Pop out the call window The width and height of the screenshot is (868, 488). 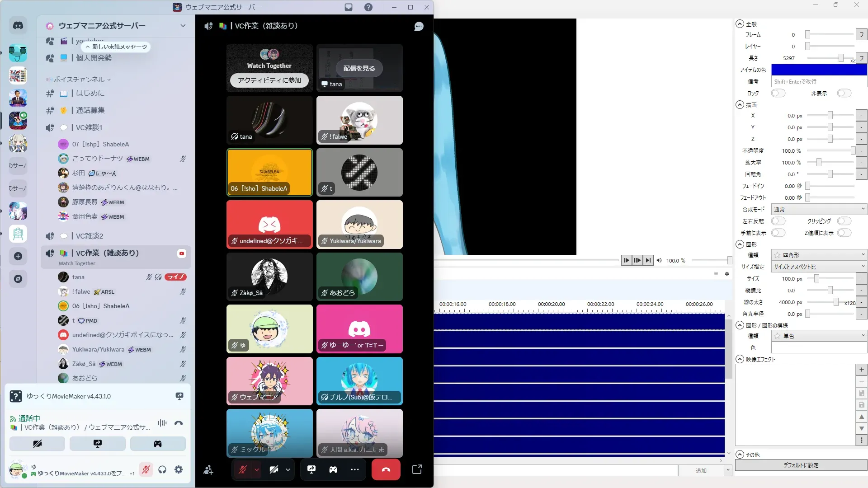click(417, 469)
